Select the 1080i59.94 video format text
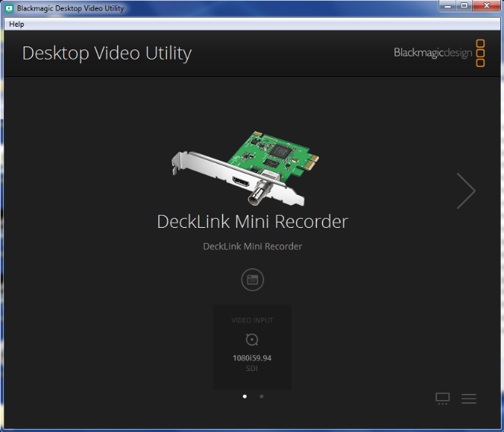This screenshot has width=504, height=432. (x=252, y=357)
